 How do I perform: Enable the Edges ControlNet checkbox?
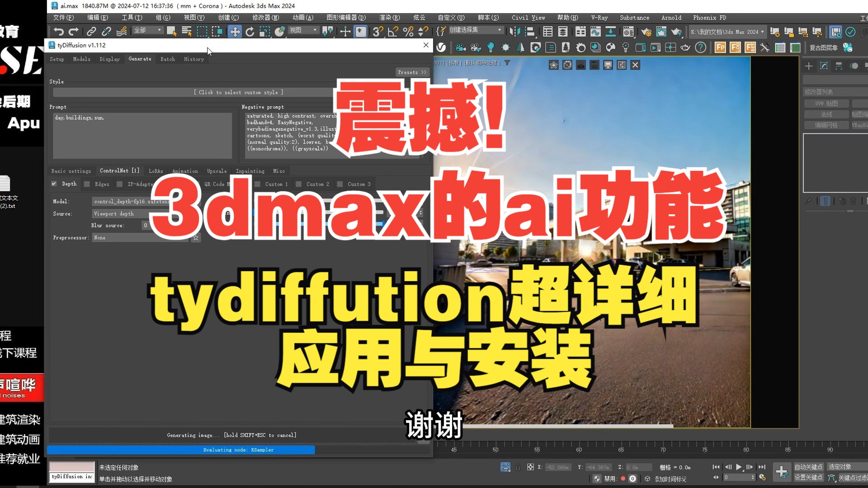pyautogui.click(x=87, y=184)
